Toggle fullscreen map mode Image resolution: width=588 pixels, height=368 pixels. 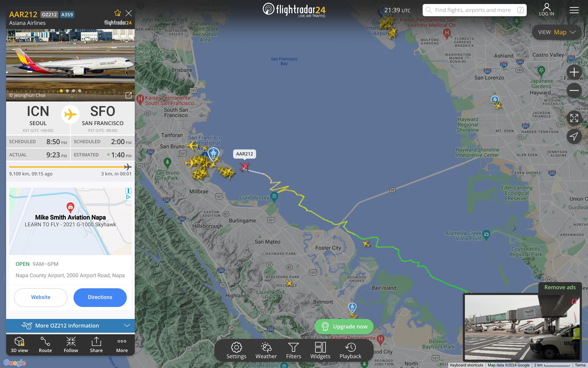tap(574, 118)
